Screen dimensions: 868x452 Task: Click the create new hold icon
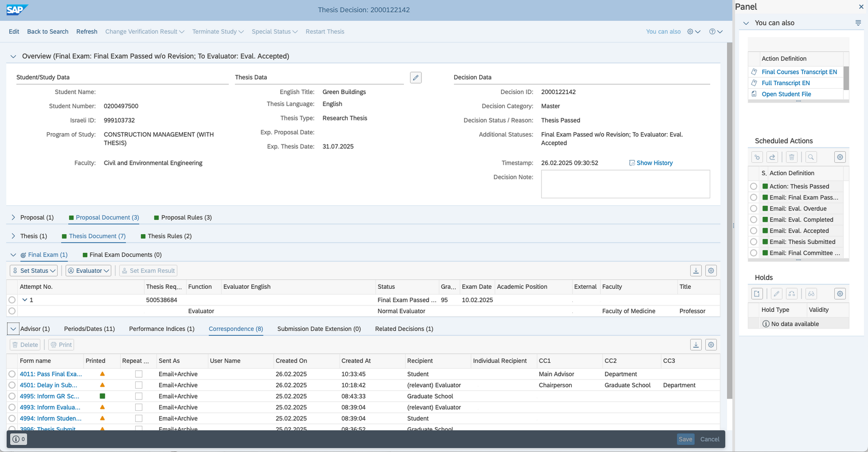(x=757, y=294)
